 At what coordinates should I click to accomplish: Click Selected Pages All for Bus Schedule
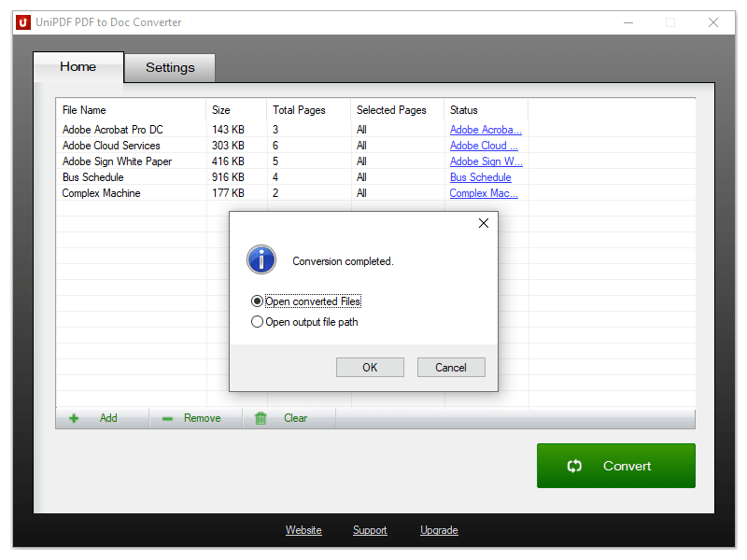tap(361, 177)
